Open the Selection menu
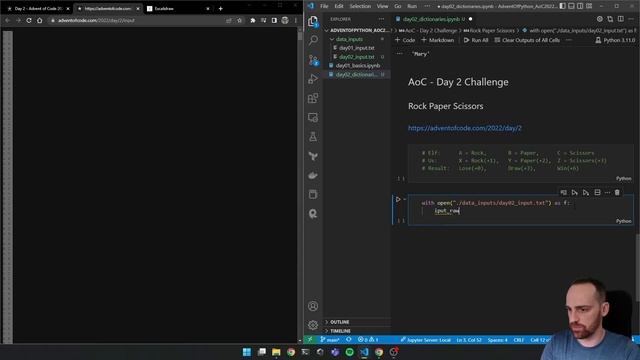The height and width of the screenshot is (360, 640). [360, 6]
